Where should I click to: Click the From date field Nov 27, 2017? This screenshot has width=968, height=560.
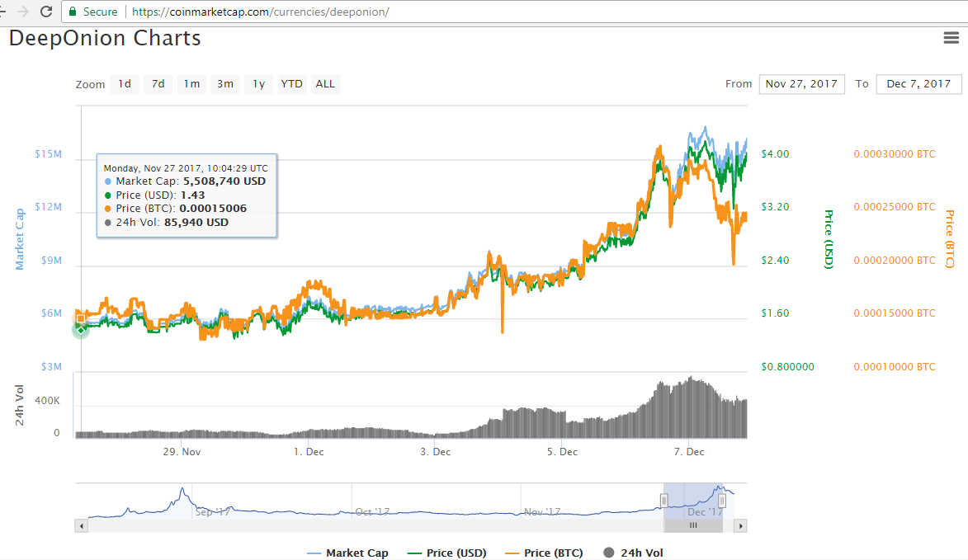tap(801, 84)
